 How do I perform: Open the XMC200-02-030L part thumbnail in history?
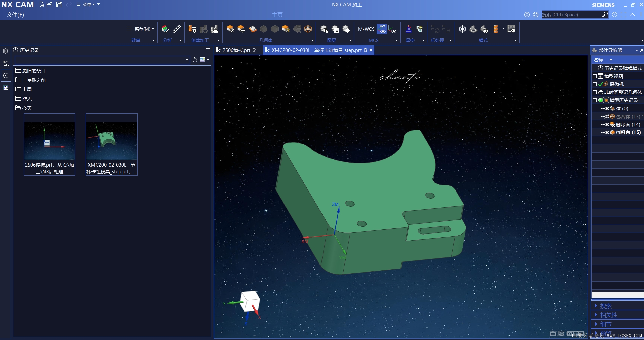[x=111, y=141]
